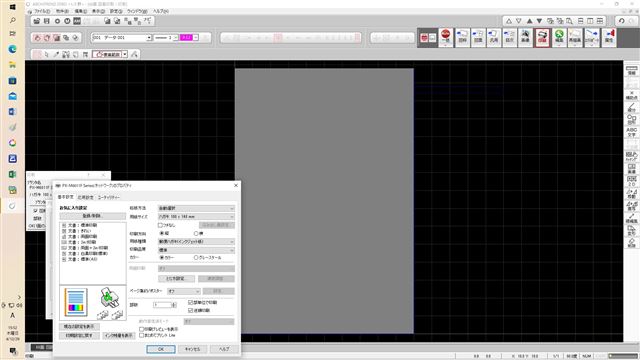Open Windows Start menu
Screen dimensions: 640x360
[12, 7]
